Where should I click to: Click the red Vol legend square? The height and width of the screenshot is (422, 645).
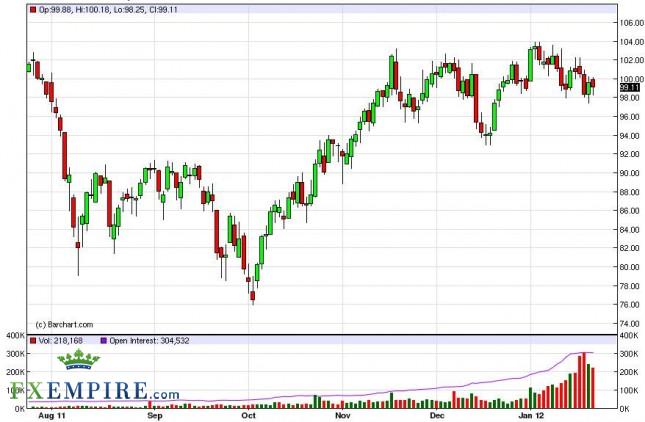(x=33, y=341)
